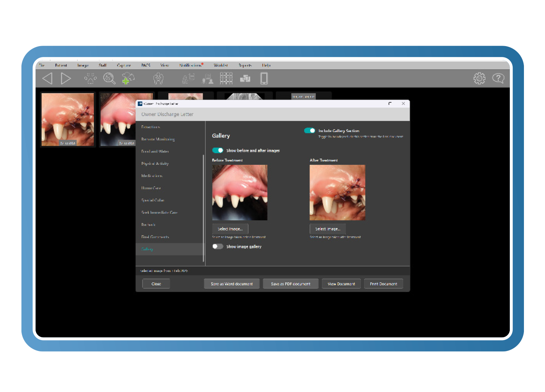Click the magnifier patient search icon
This screenshot has height=392, width=545.
pos(109,78)
